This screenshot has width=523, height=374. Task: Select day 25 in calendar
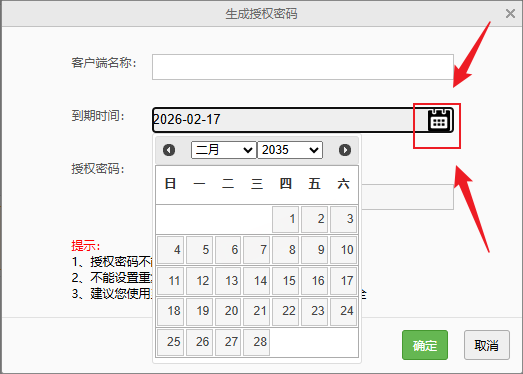tap(170, 342)
